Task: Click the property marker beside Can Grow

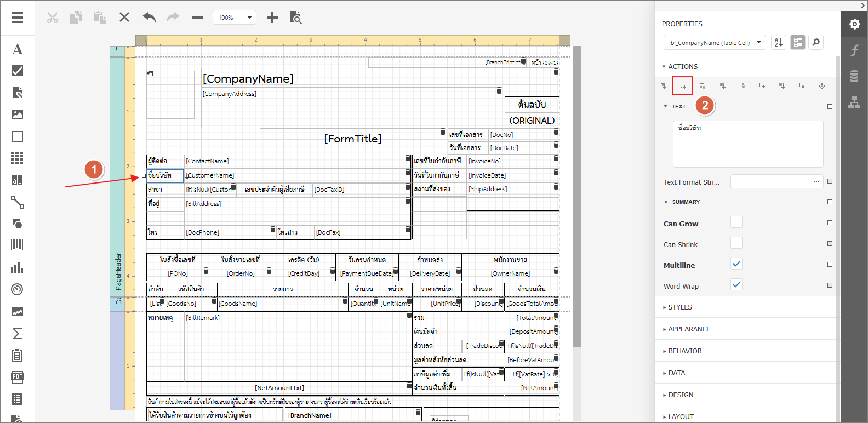Action: coord(830,223)
